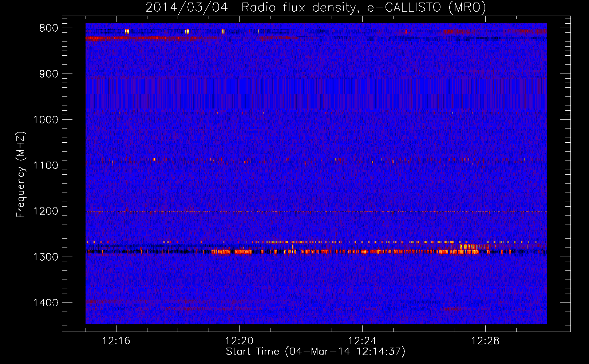Click the 800 frequency tick label
The width and height of the screenshot is (589, 364).
coord(49,28)
